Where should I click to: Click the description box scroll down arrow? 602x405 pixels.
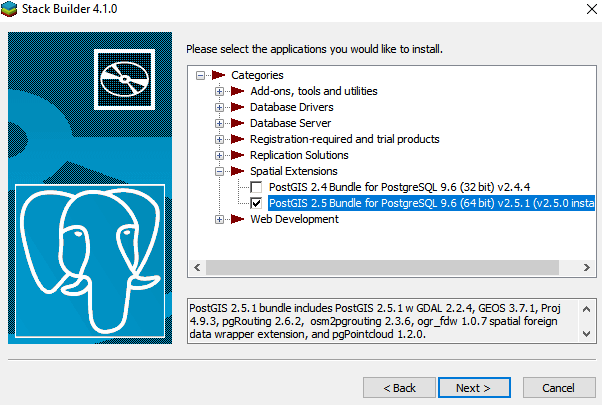pyautogui.click(x=586, y=334)
